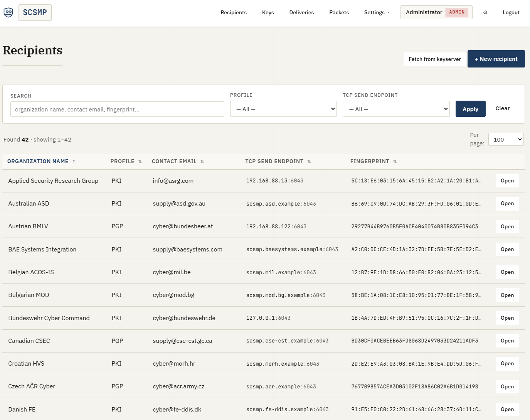Open the BAE Systems Integration recipient
Image resolution: width=530 pixels, height=420 pixels.
click(x=507, y=249)
